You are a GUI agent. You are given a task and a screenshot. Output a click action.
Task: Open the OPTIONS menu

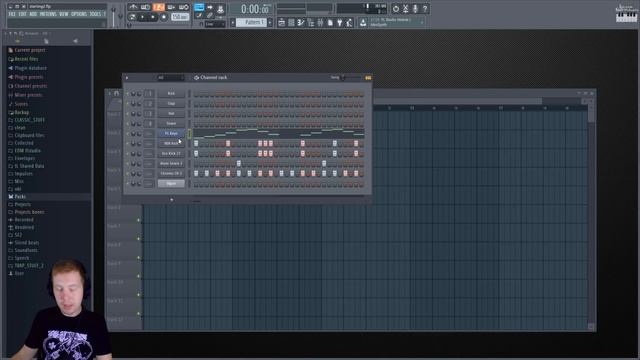[79, 14]
